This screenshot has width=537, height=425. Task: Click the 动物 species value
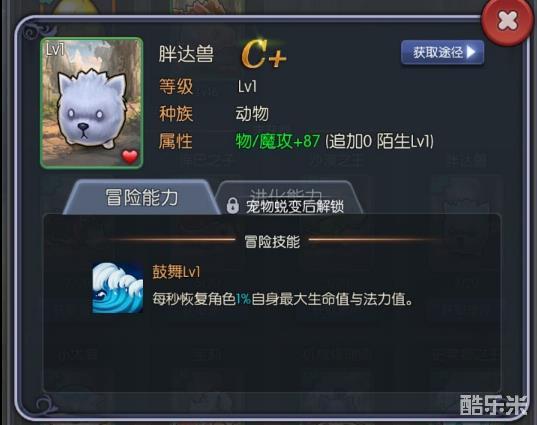point(252,113)
